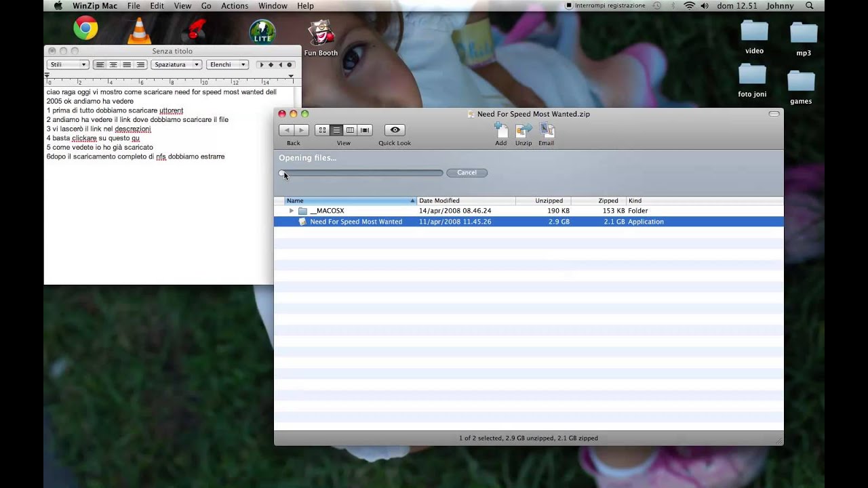Select the video folder on desktop
This screenshot has height=488, width=868.
tap(754, 37)
